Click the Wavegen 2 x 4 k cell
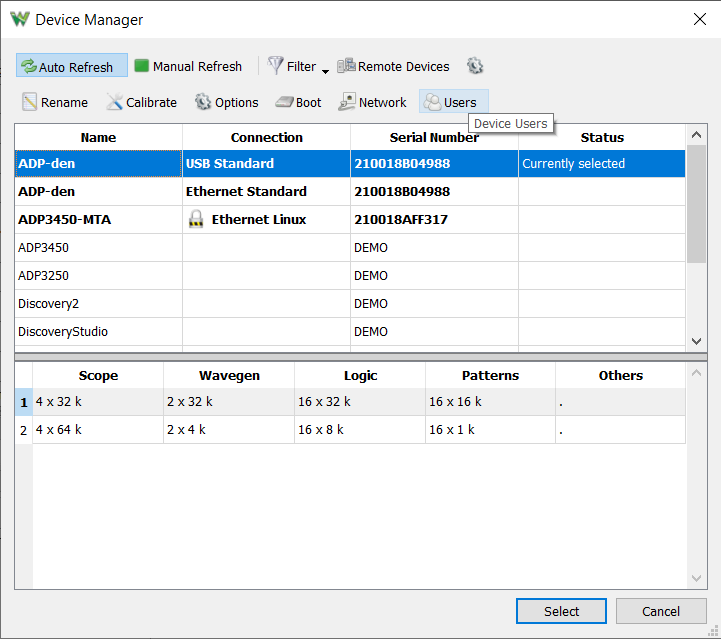 pos(229,430)
